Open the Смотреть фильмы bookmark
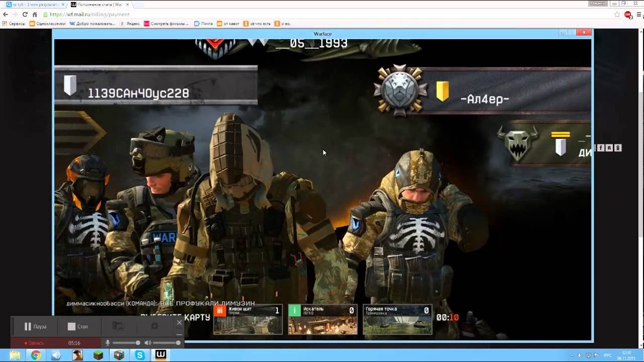This screenshot has height=362, width=644. point(167,24)
